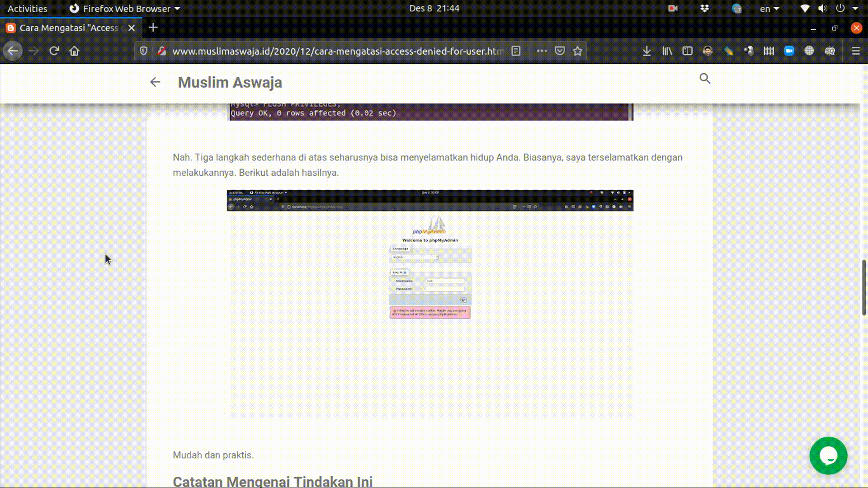
Task: Open the phpMyAdmin login screenshot image
Action: 430,303
